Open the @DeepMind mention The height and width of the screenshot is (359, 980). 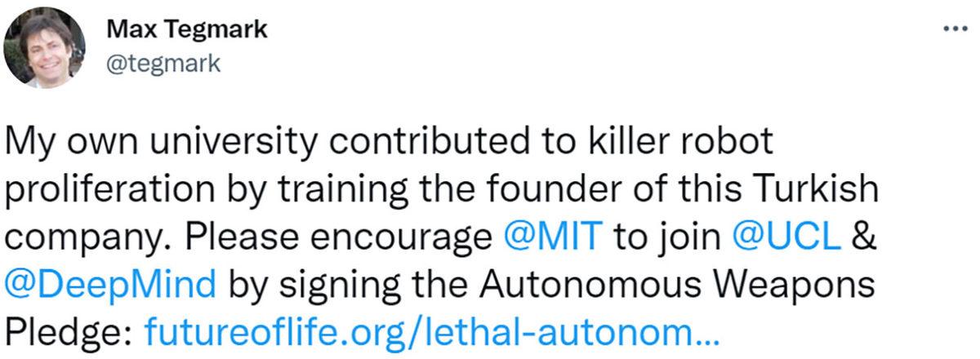point(110,283)
